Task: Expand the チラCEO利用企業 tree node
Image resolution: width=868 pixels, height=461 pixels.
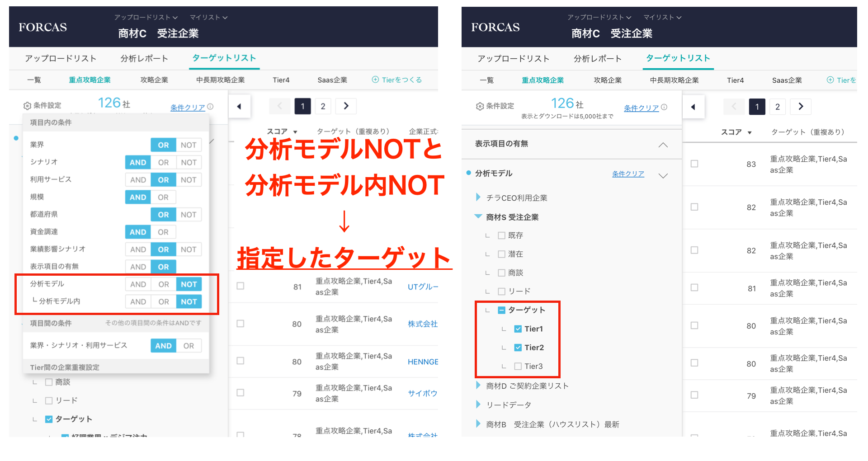Action: pos(478,198)
